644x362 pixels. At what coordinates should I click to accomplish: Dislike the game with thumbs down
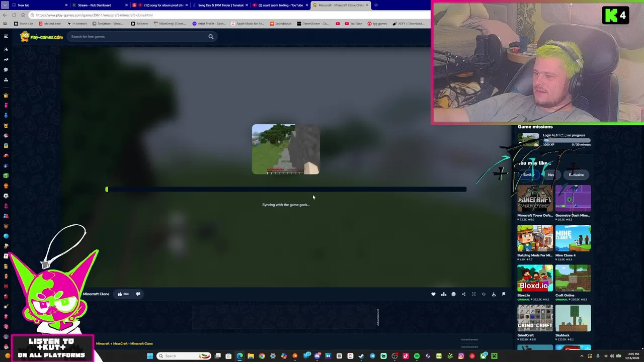[138, 294]
